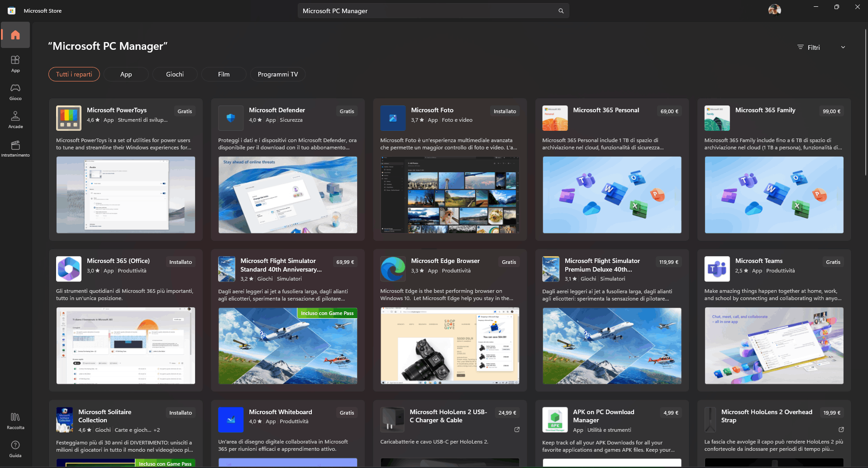Image resolution: width=868 pixels, height=468 pixels.
Task: Open external link on HoloLens 2 Overhead Strap
Action: coord(841,430)
